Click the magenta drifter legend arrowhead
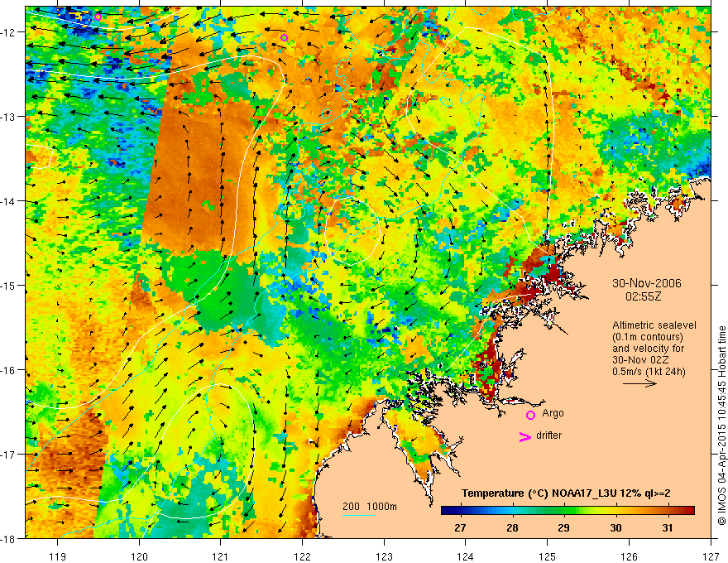The height and width of the screenshot is (563, 728). 524,436
